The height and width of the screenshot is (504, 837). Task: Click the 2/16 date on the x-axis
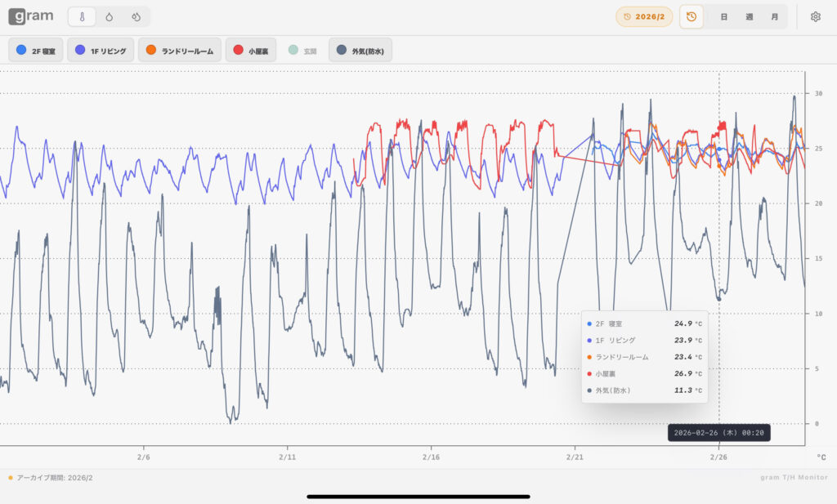[431, 458]
